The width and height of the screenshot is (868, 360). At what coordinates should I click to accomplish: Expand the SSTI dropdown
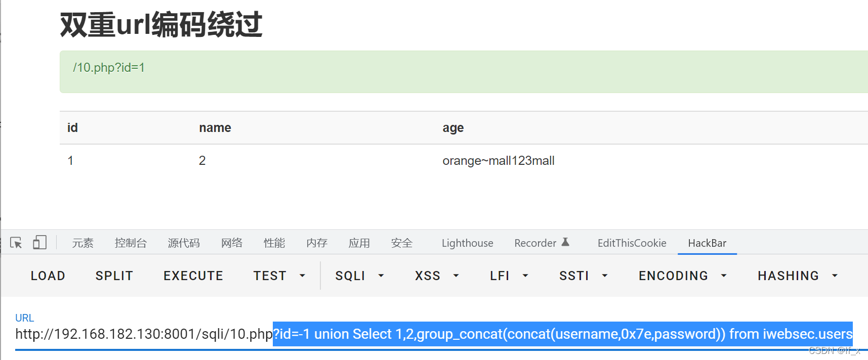(x=604, y=276)
